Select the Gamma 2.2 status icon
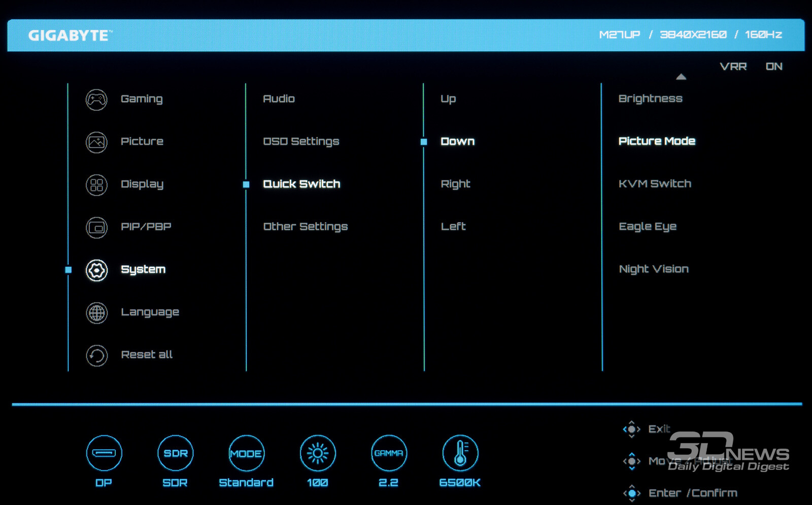 [x=389, y=453]
